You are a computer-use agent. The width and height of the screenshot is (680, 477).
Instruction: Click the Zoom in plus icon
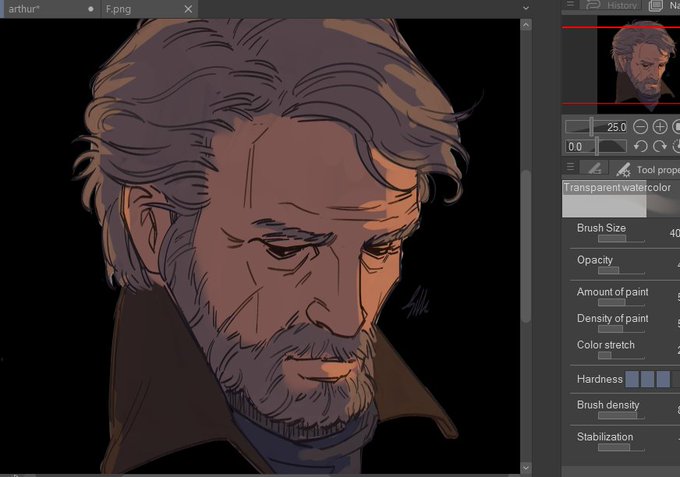[x=660, y=127]
